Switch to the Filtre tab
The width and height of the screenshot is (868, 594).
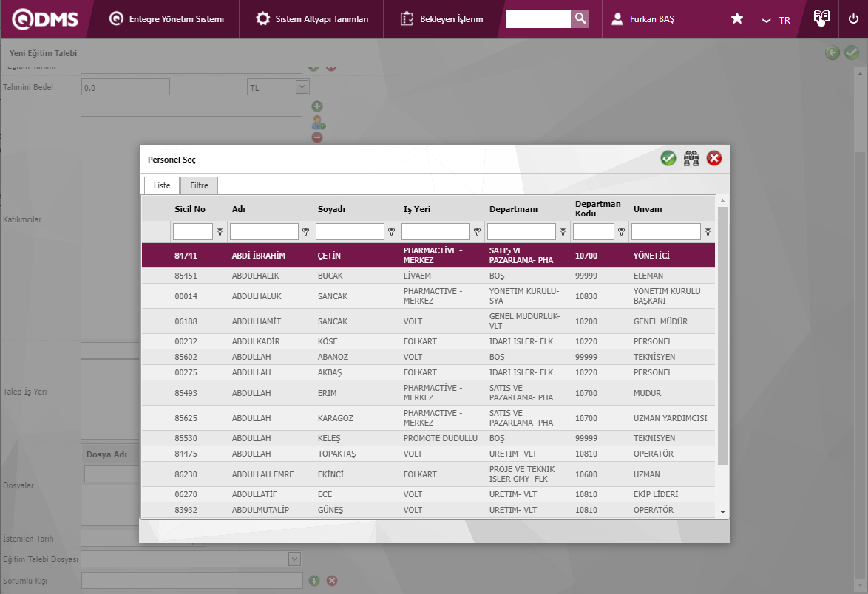pyautogui.click(x=199, y=185)
